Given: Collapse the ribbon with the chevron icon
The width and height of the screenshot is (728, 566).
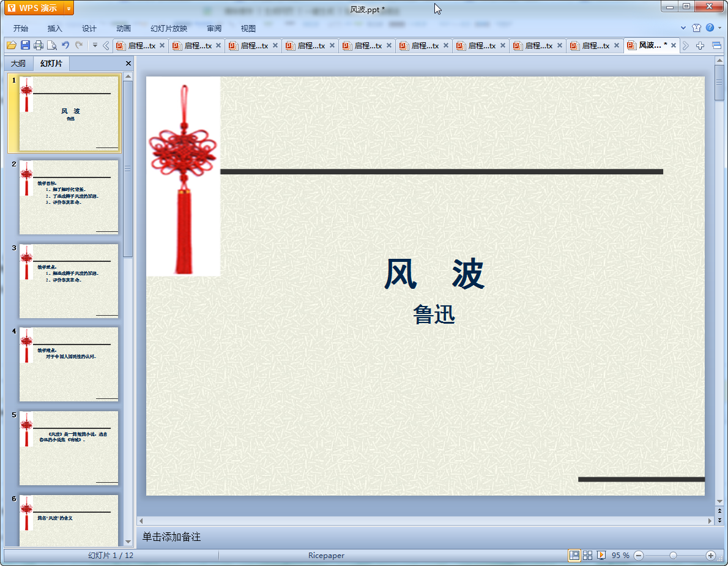Looking at the screenshot, I should pyautogui.click(x=683, y=28).
